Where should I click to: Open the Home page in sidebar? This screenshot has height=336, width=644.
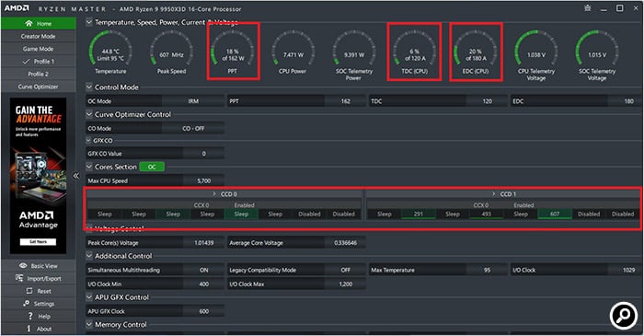39,23
